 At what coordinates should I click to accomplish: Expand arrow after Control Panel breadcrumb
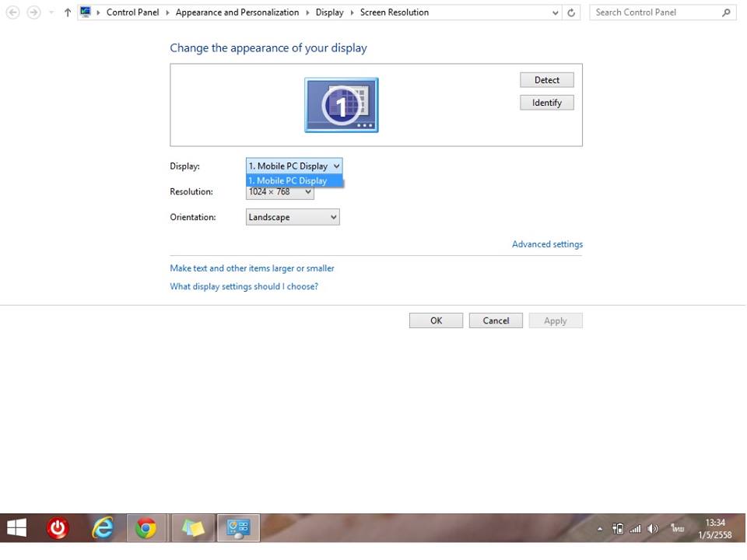coord(167,13)
